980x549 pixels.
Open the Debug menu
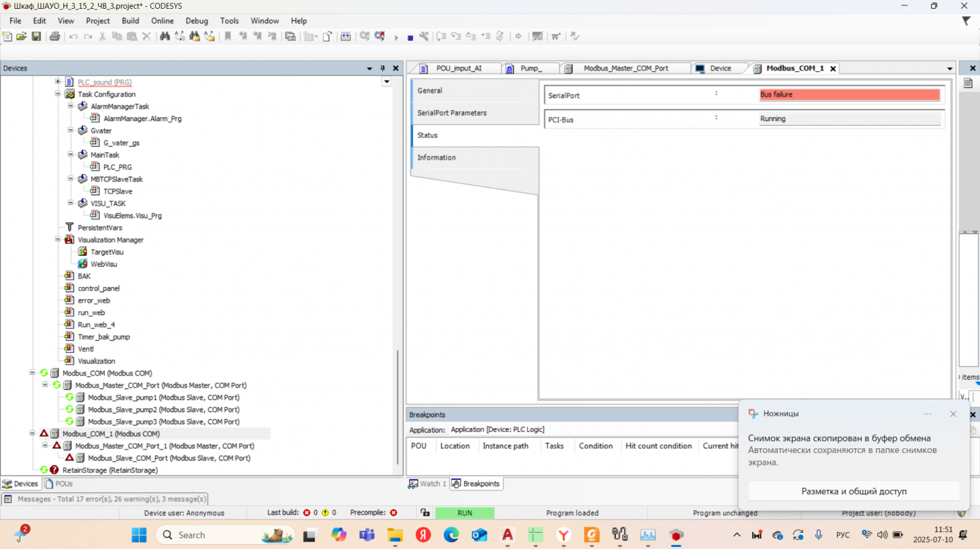[x=197, y=20]
